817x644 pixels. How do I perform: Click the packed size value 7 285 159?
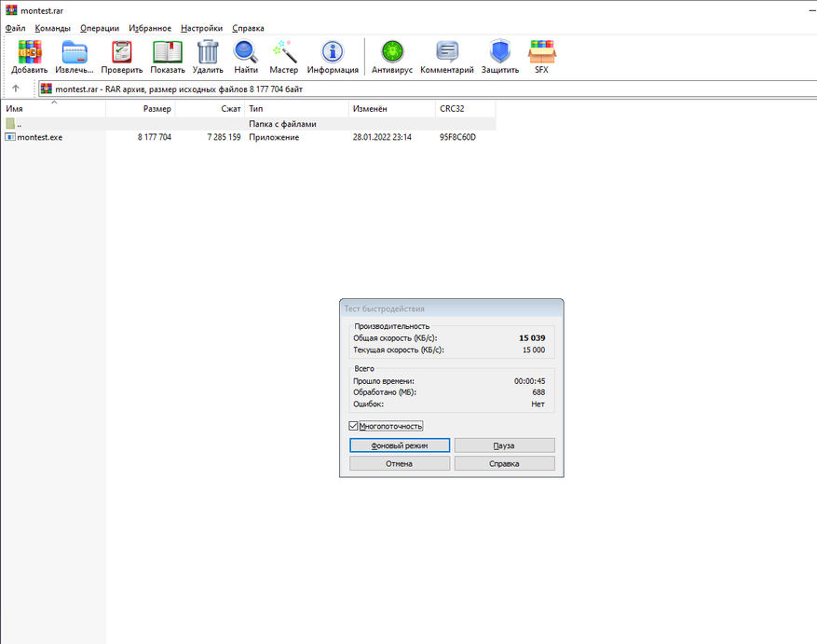click(225, 137)
